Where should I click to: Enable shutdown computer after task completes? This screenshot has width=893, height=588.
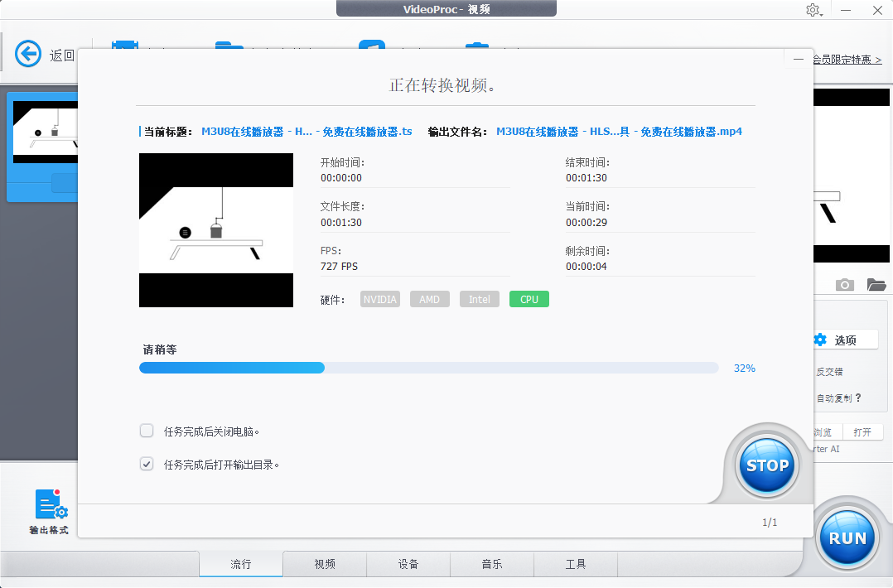tap(147, 431)
